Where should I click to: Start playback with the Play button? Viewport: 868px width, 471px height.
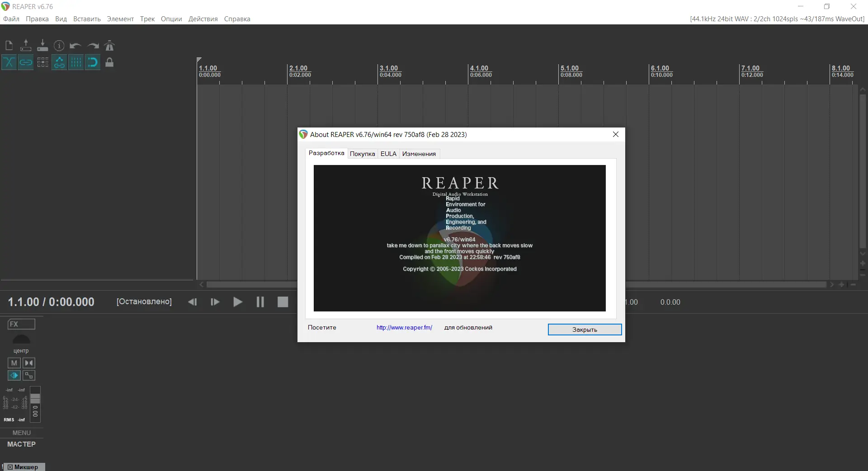(x=238, y=302)
